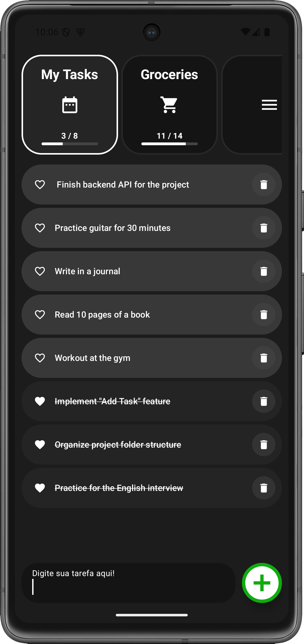The width and height of the screenshot is (304, 644).
Task: Toggle heart on 'Practice guitar for 30 minutes'
Action: point(40,228)
